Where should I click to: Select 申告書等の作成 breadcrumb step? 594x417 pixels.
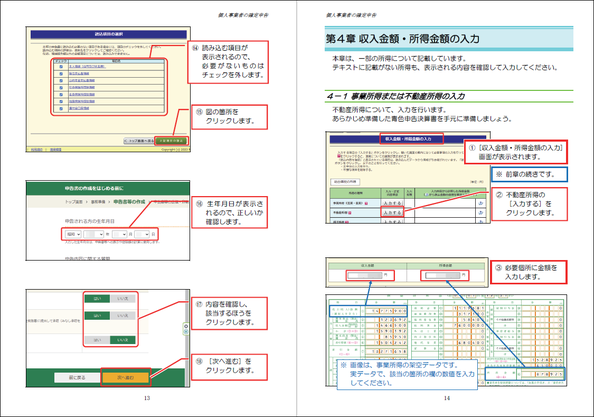(x=129, y=202)
